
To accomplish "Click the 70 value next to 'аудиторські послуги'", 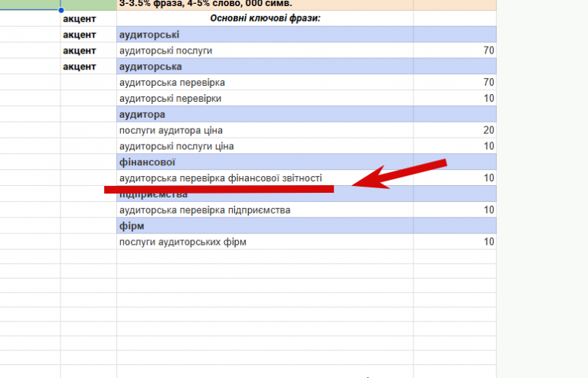I will [455, 51].
